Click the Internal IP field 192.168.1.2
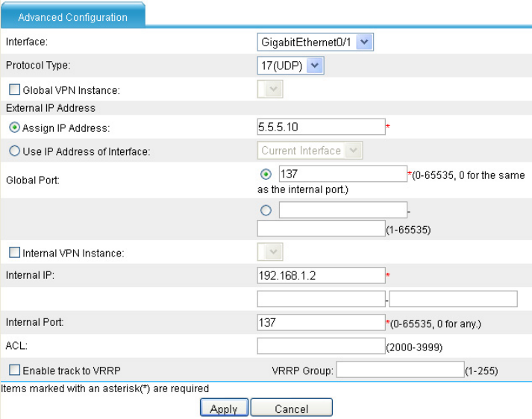 321,275
